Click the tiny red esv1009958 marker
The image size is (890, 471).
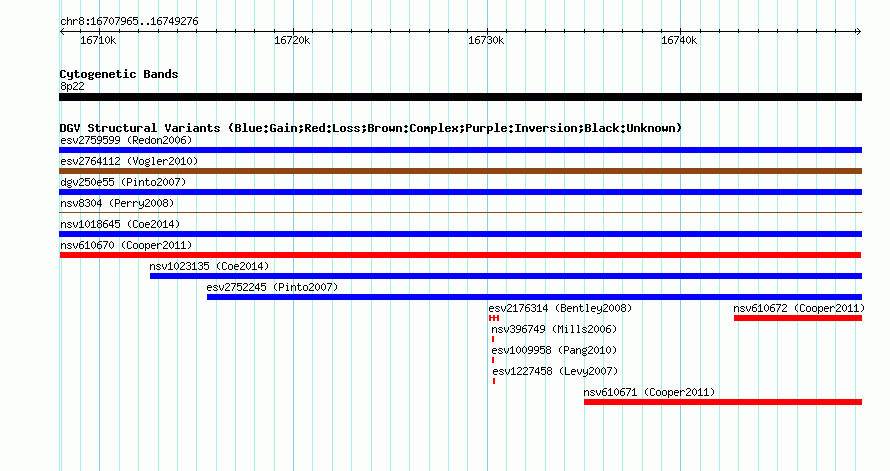[493, 360]
